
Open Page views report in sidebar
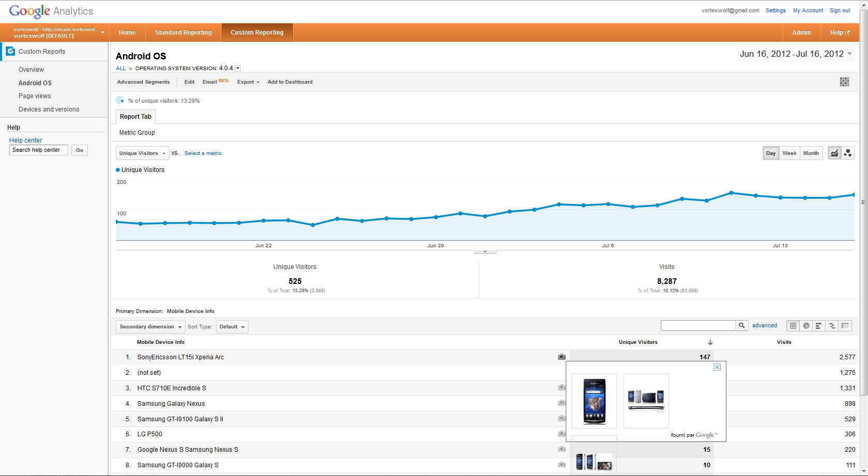(35, 96)
